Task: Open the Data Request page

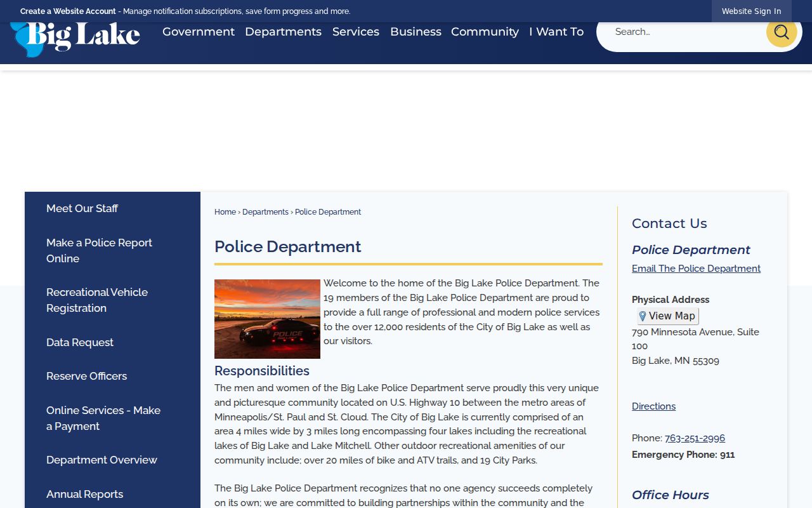Action: click(x=80, y=342)
